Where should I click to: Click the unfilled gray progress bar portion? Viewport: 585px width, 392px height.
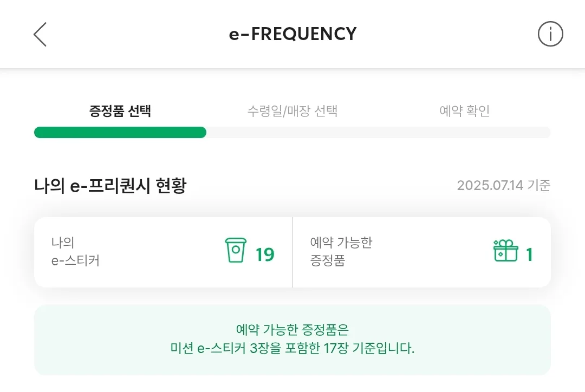click(378, 133)
